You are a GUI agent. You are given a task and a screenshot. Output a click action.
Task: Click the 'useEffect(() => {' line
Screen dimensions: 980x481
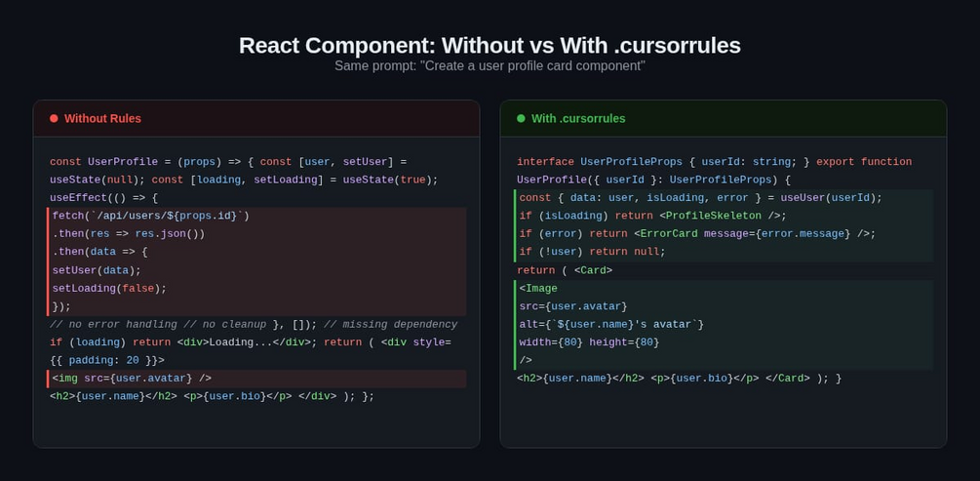[103, 198]
